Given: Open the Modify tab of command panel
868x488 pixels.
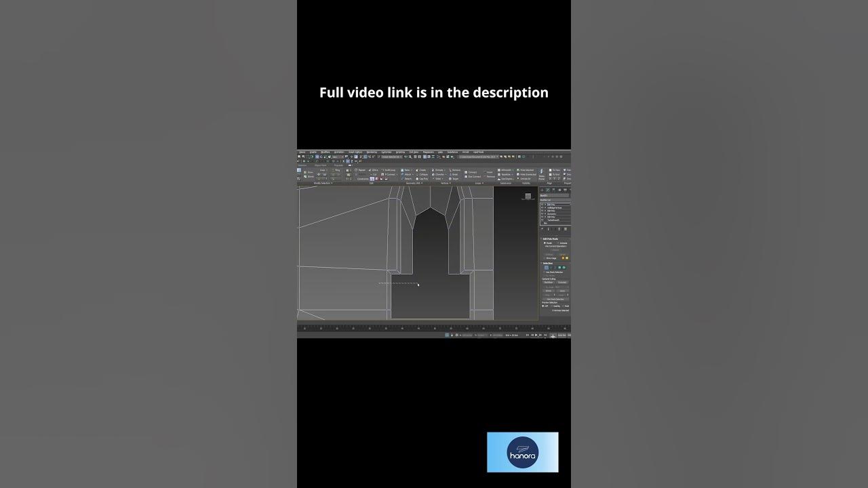Looking at the screenshot, I should coord(547,190).
